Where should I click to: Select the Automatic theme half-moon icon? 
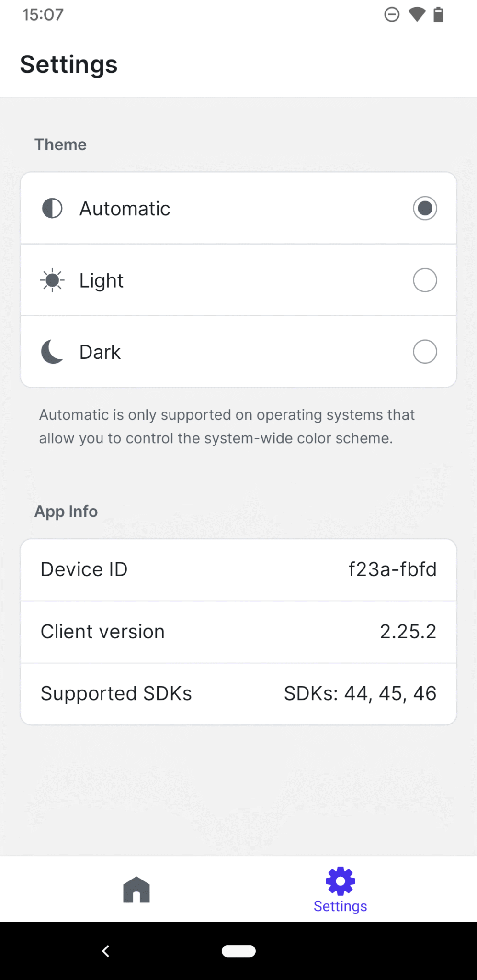[x=52, y=208]
